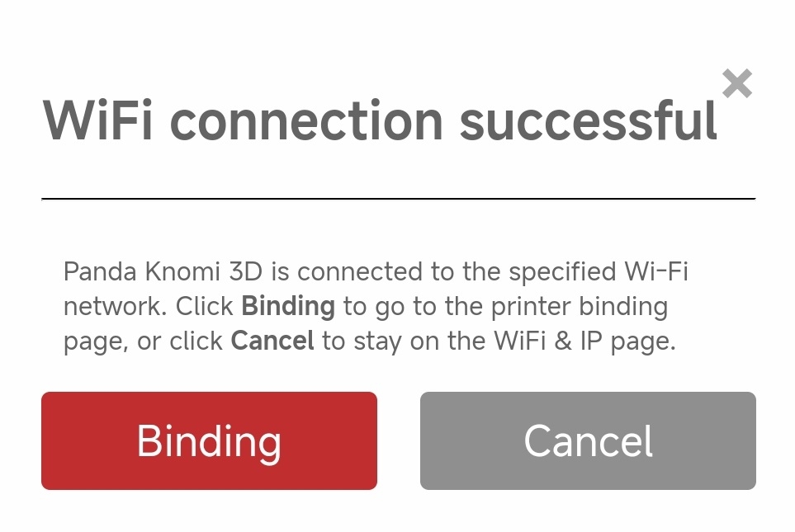The image size is (795, 532).
Task: Click the word "WiFi" in the heading
Action: click(x=98, y=120)
